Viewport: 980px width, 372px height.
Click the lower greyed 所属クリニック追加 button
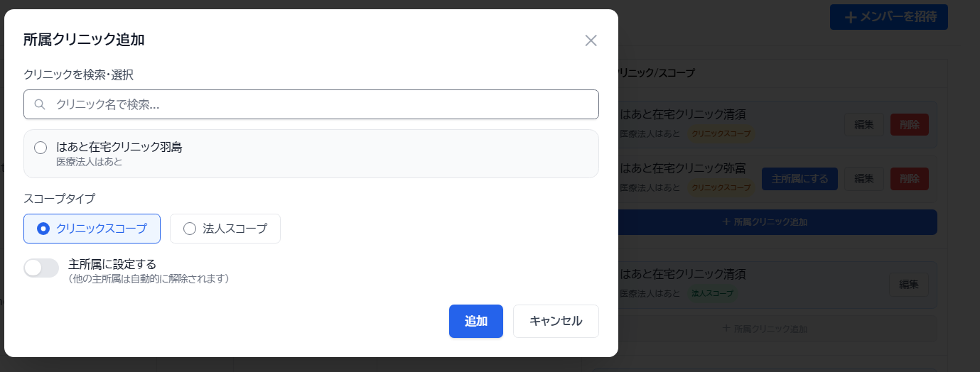click(765, 329)
